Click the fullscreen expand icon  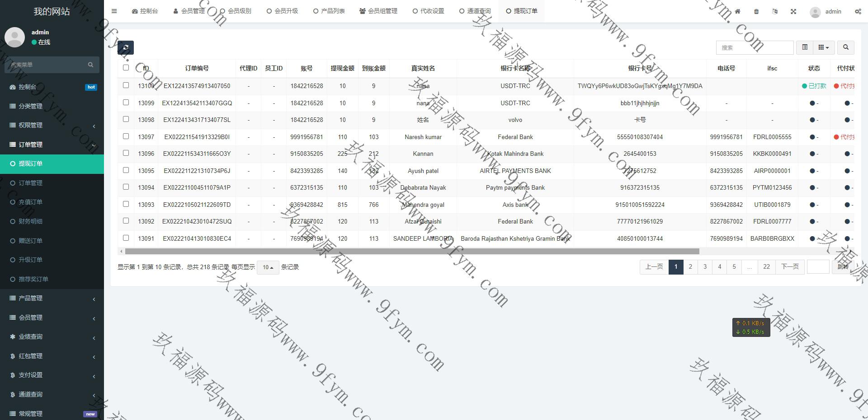point(793,11)
